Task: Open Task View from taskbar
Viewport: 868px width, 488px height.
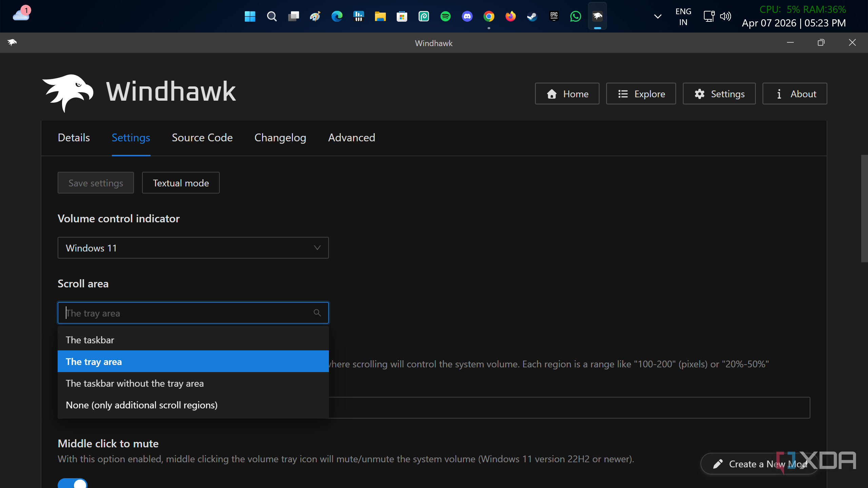Action: click(293, 16)
